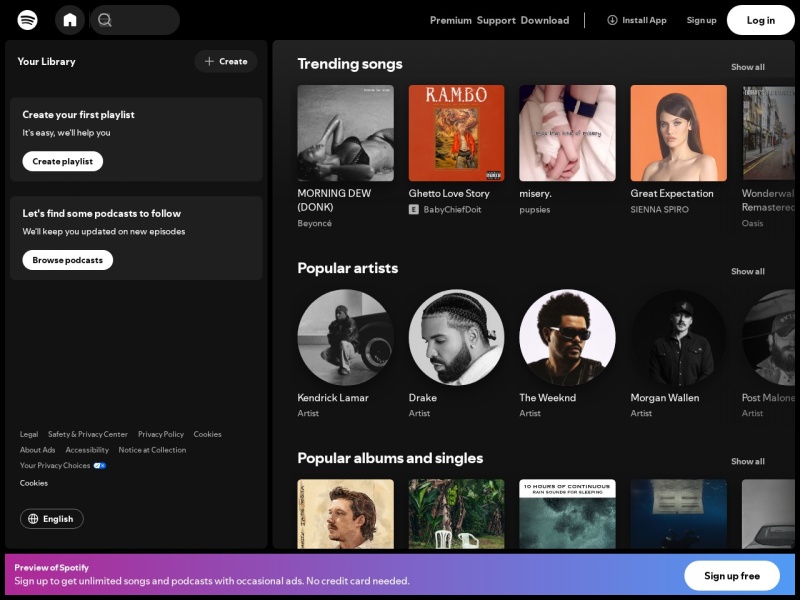Click the Sign up link
The width and height of the screenshot is (800, 600).
(702, 20)
